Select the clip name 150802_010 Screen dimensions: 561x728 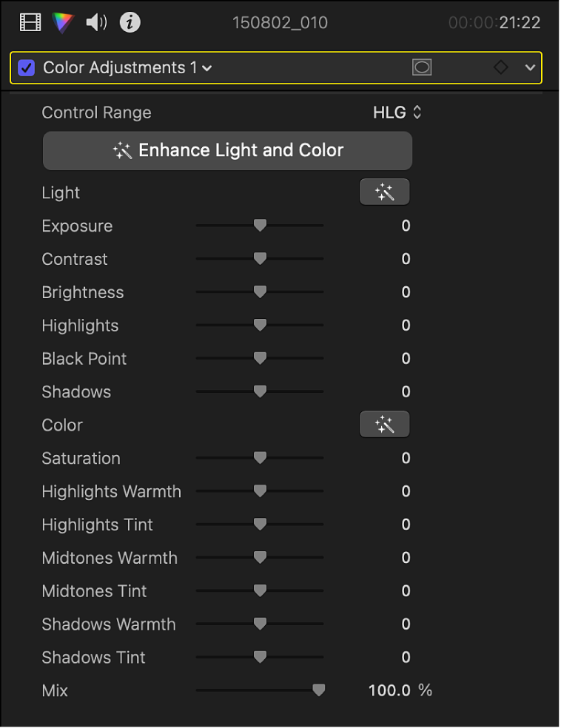click(280, 22)
